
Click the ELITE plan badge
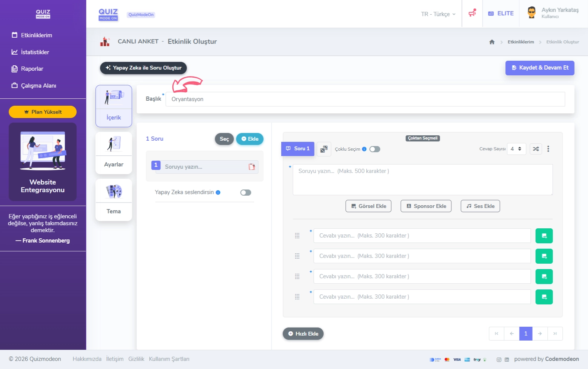coord(501,13)
